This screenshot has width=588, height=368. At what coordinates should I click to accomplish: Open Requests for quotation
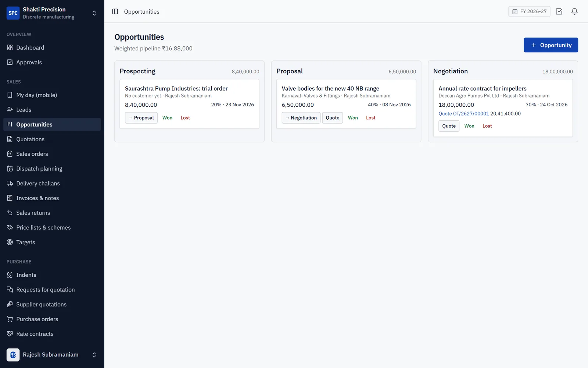click(x=52, y=290)
